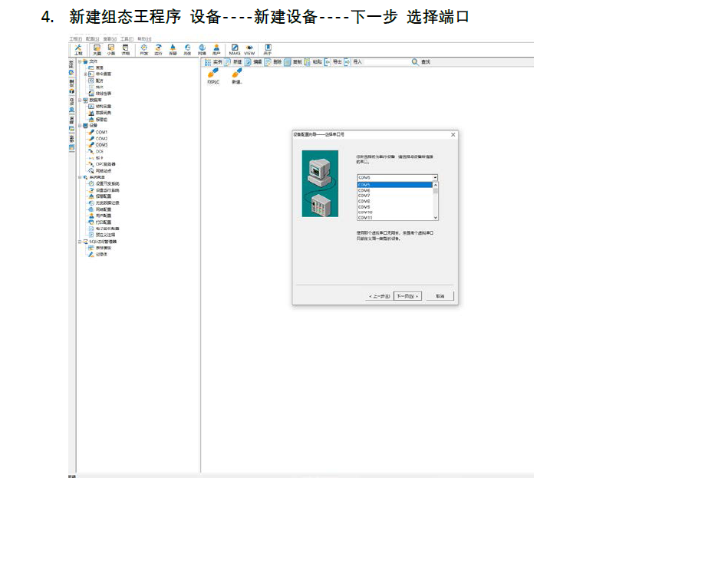Choose COM7 in the port list
The image size is (728, 570).
point(364,196)
